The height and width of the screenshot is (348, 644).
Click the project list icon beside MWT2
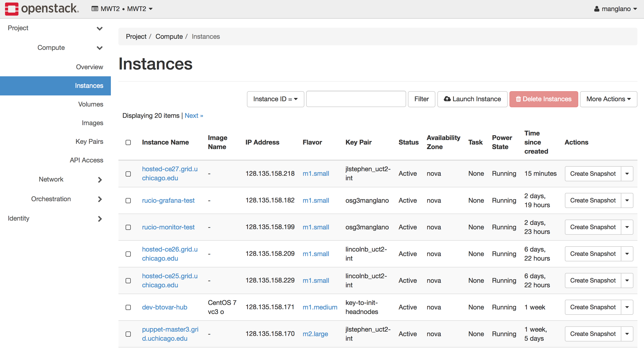tap(95, 9)
